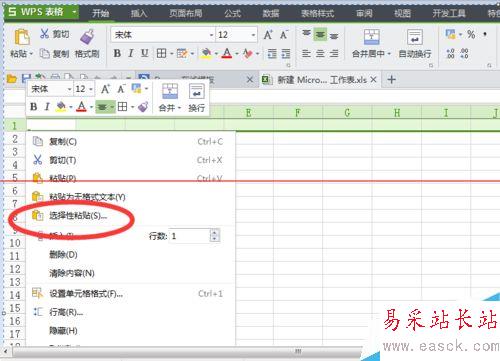Increase font size with ribbon A+ icon

268,35
